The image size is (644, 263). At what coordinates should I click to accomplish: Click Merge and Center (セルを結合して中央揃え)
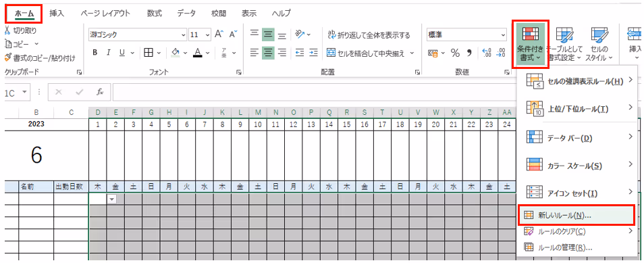point(365,53)
